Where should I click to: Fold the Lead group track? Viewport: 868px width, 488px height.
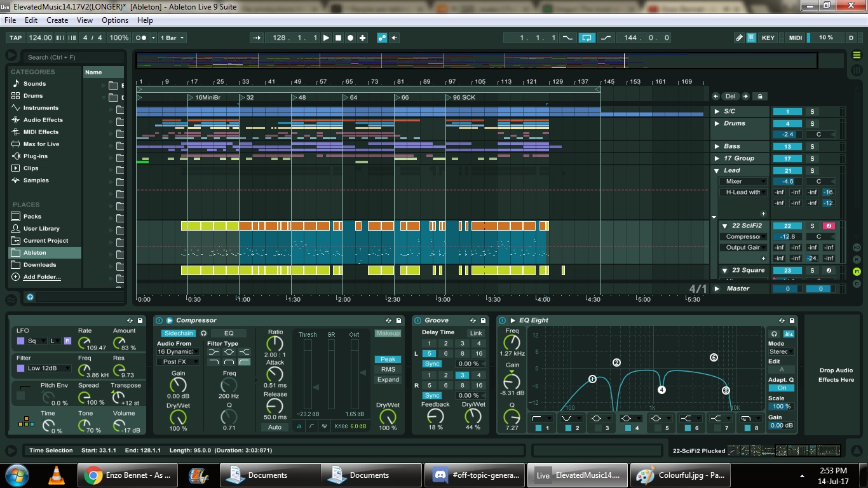pyautogui.click(x=717, y=170)
